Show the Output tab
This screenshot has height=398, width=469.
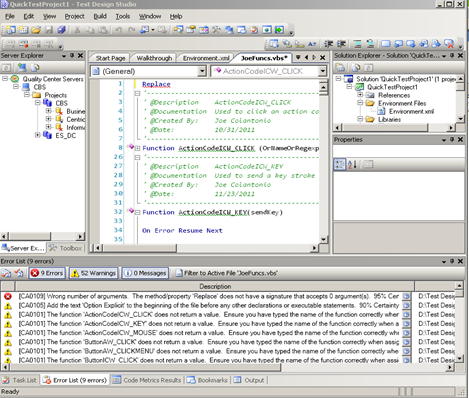pos(249,380)
